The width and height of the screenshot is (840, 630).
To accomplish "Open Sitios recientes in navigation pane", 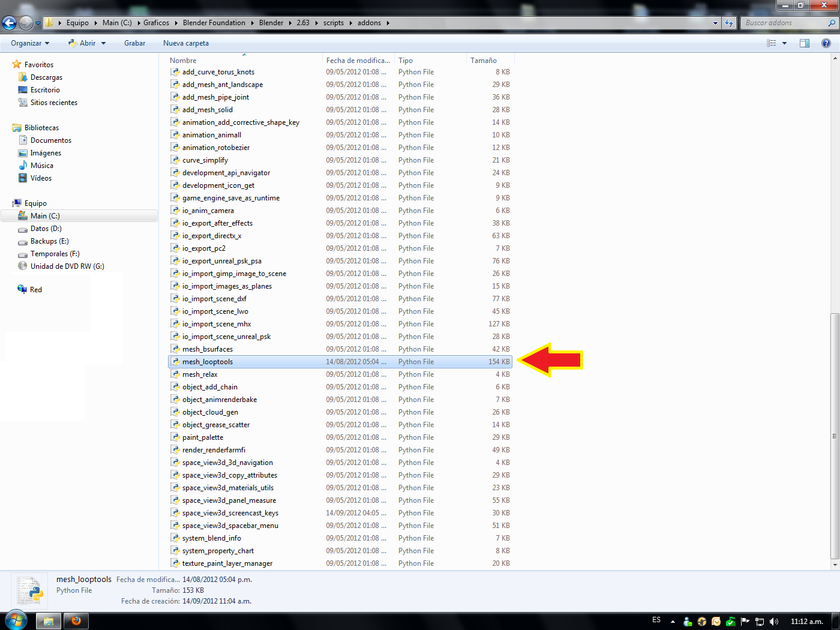I will (54, 103).
